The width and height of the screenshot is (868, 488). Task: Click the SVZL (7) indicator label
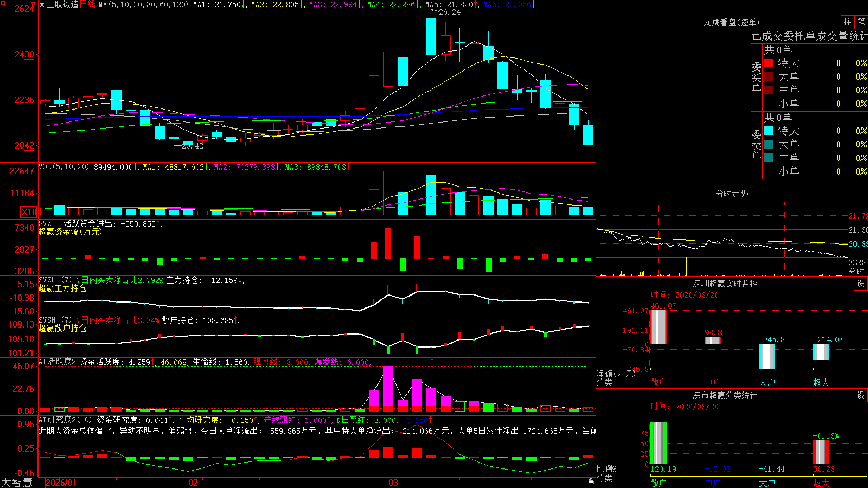click(55, 280)
